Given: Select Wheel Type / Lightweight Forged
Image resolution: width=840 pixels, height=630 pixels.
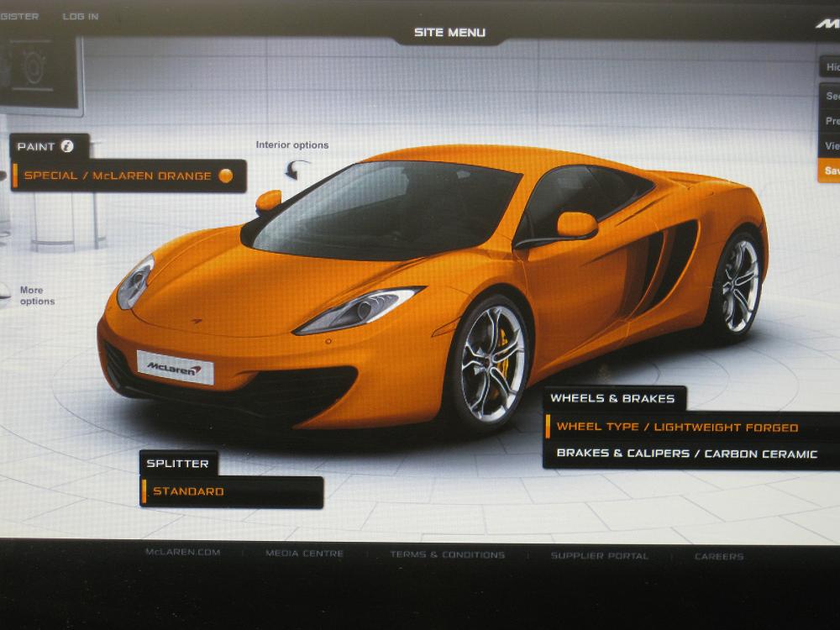Looking at the screenshot, I should coord(691,427).
